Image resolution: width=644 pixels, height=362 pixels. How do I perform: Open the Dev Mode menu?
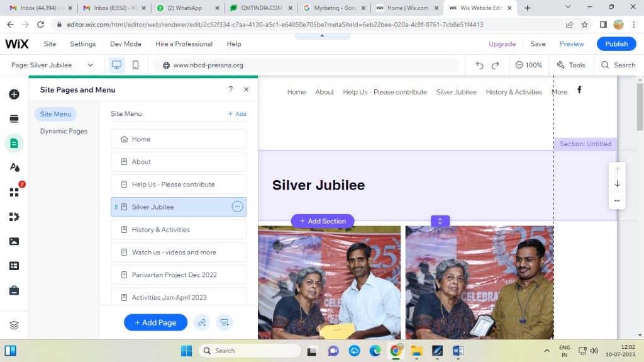(x=125, y=44)
